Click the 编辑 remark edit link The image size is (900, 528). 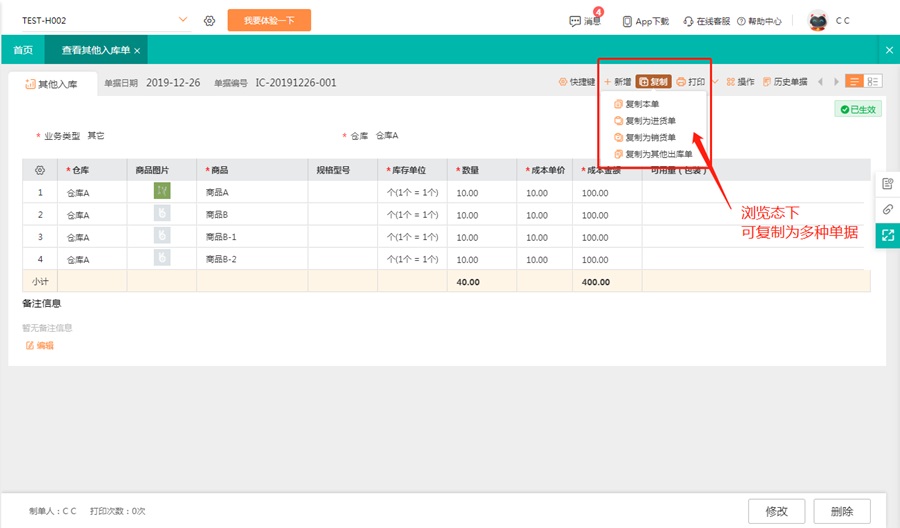tap(40, 345)
